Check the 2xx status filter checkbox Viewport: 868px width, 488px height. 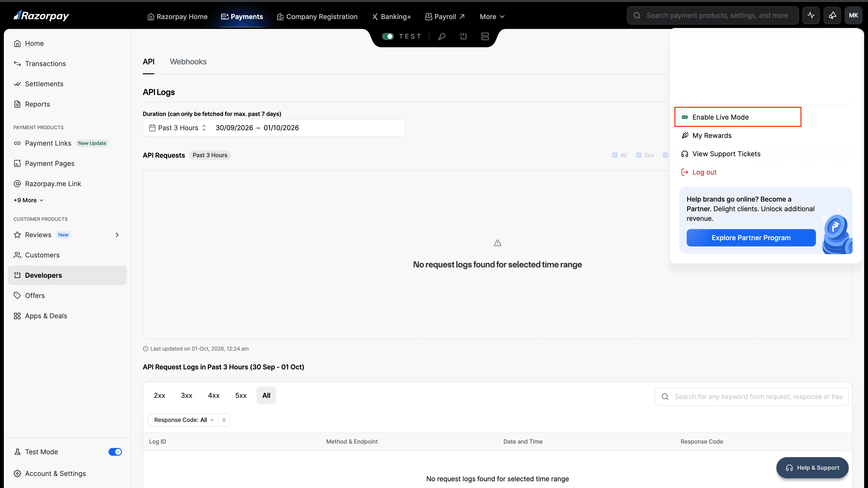638,155
